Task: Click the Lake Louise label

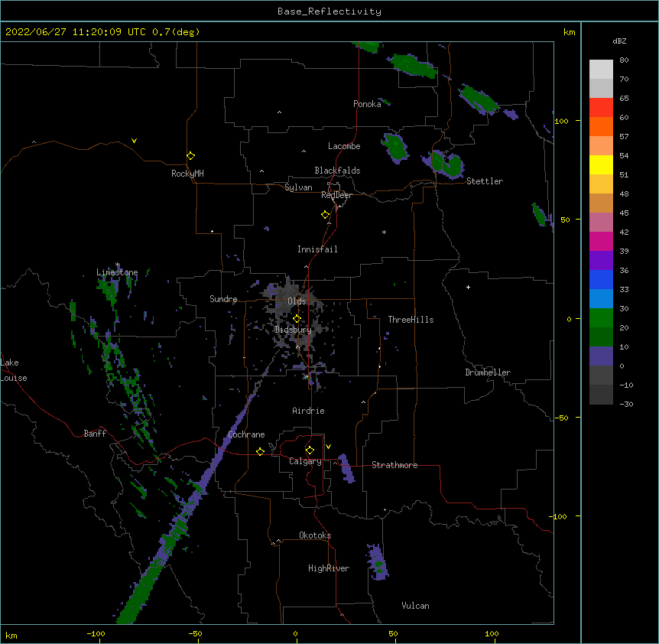Action: pos(14,370)
